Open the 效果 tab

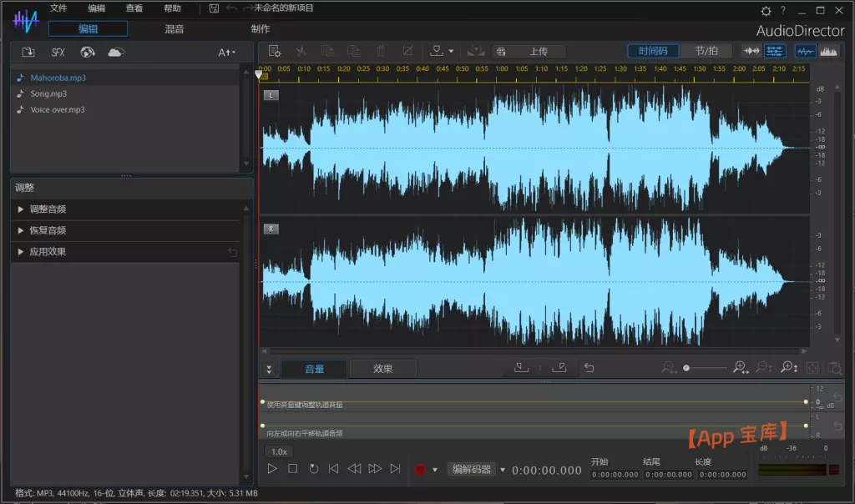(x=383, y=369)
